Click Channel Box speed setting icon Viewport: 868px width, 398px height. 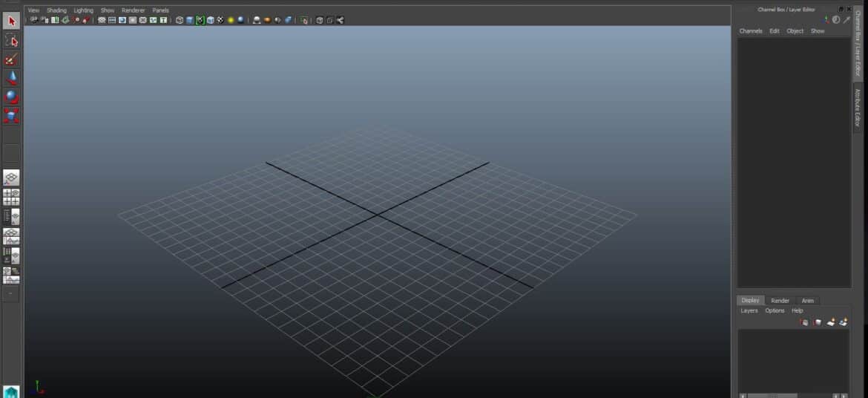836,20
